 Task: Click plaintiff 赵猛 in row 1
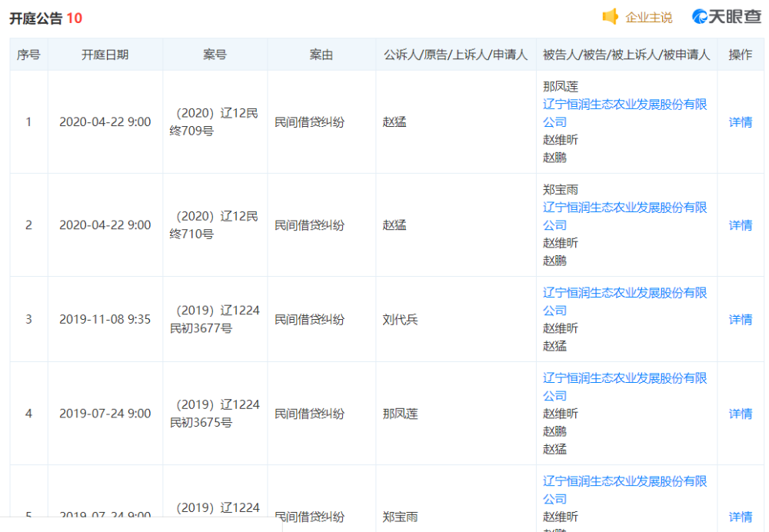click(x=394, y=122)
